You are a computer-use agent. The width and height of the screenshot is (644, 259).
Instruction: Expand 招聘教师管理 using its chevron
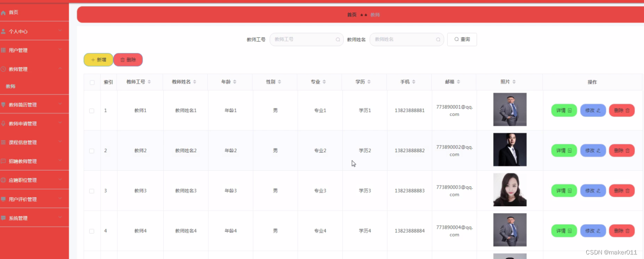point(60,161)
